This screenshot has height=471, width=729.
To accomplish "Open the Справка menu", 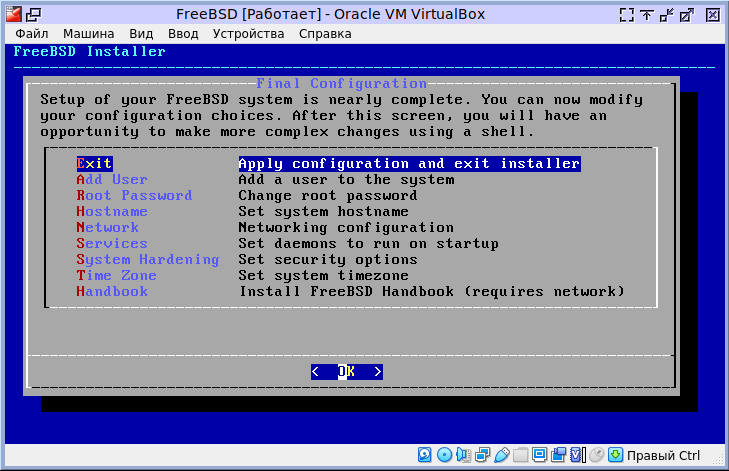I will [x=325, y=34].
